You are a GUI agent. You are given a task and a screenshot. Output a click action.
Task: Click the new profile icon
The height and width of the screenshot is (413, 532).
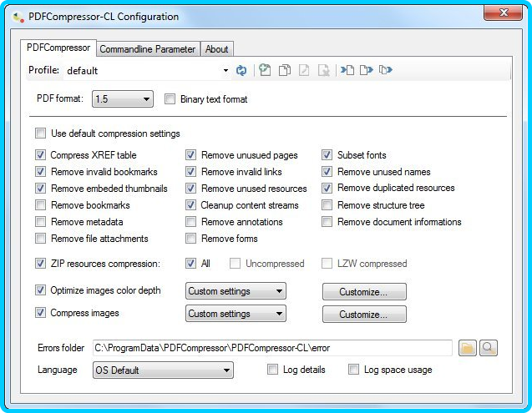(265, 70)
